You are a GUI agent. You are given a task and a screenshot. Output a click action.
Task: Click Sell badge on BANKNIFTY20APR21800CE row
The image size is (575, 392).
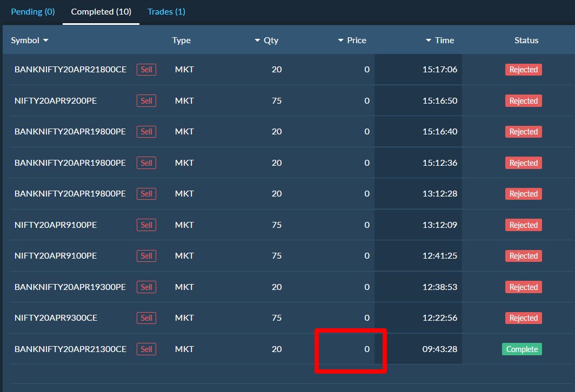point(146,70)
